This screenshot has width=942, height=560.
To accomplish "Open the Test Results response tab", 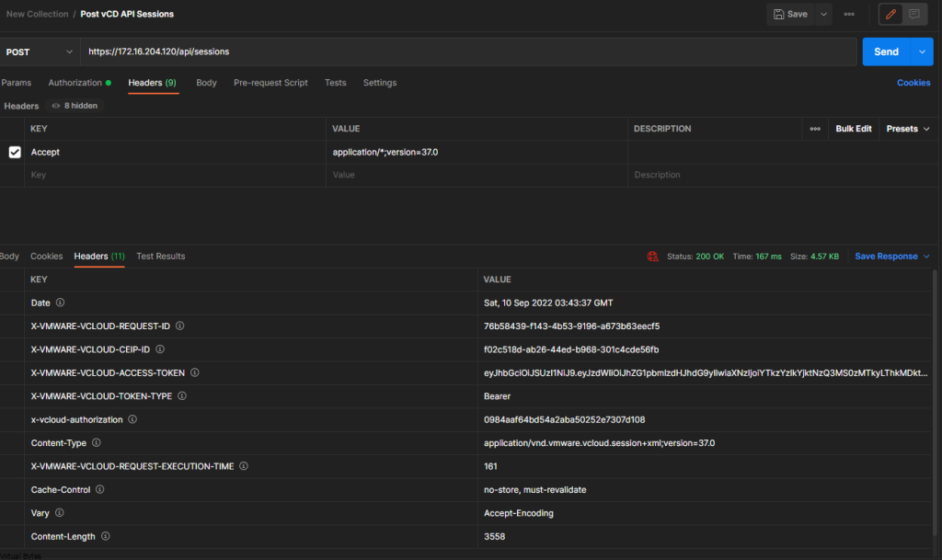I will click(x=160, y=257).
